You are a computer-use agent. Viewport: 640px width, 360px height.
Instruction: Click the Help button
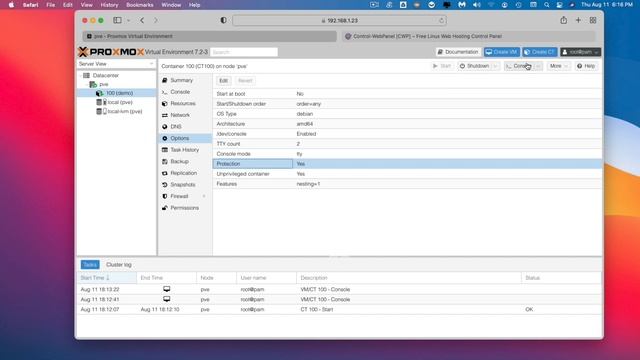tap(586, 66)
